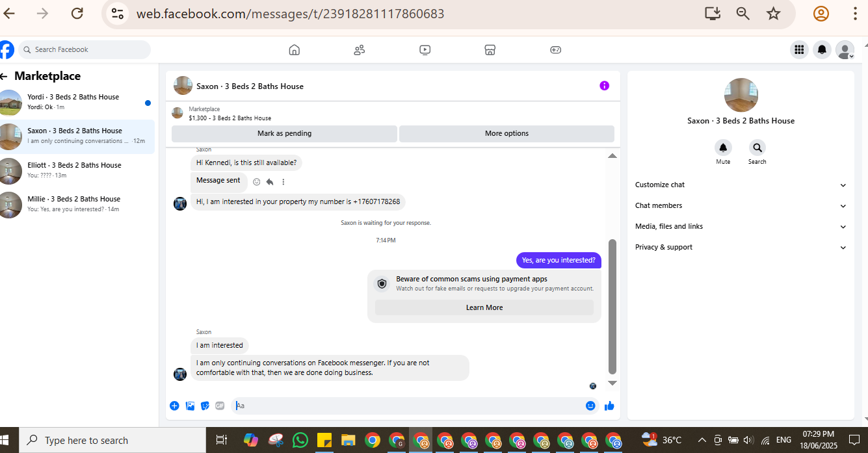The width and height of the screenshot is (868, 453).
Task: Expand Media, files and links section
Action: point(741,226)
